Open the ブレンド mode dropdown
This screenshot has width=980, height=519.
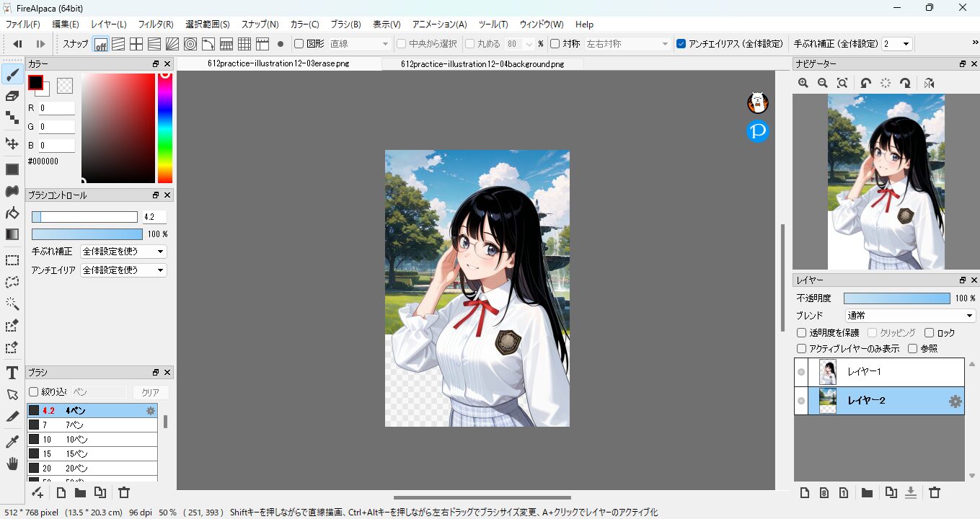[x=910, y=316]
